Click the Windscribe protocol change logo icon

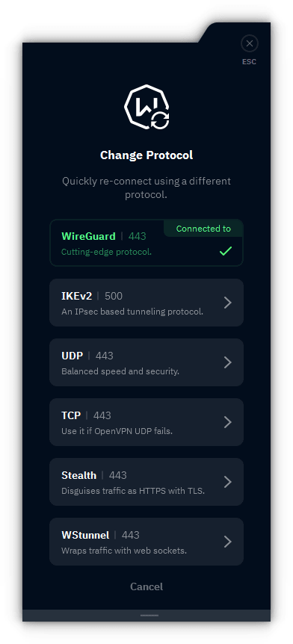pyautogui.click(x=146, y=107)
